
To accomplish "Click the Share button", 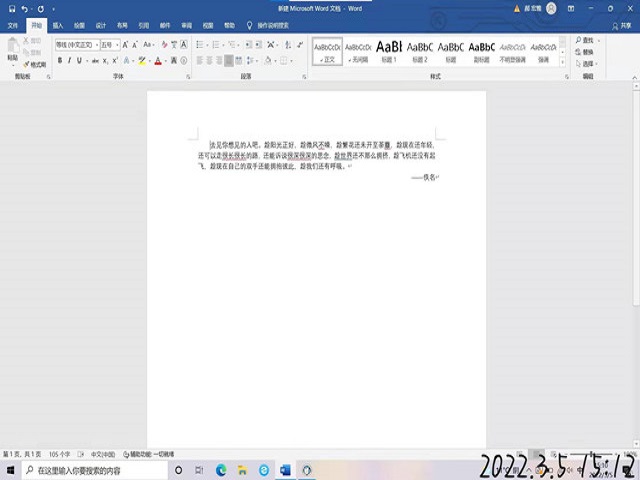I will [x=622, y=26].
